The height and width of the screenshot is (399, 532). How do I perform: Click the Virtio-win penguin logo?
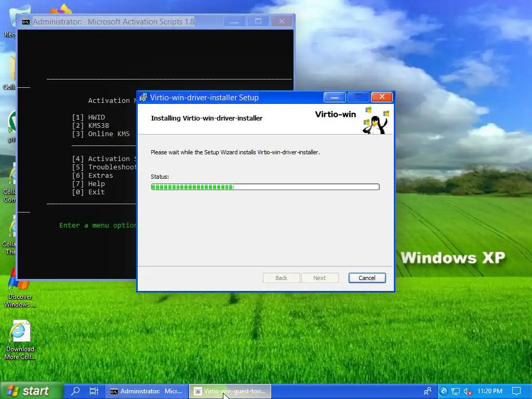tap(376, 121)
